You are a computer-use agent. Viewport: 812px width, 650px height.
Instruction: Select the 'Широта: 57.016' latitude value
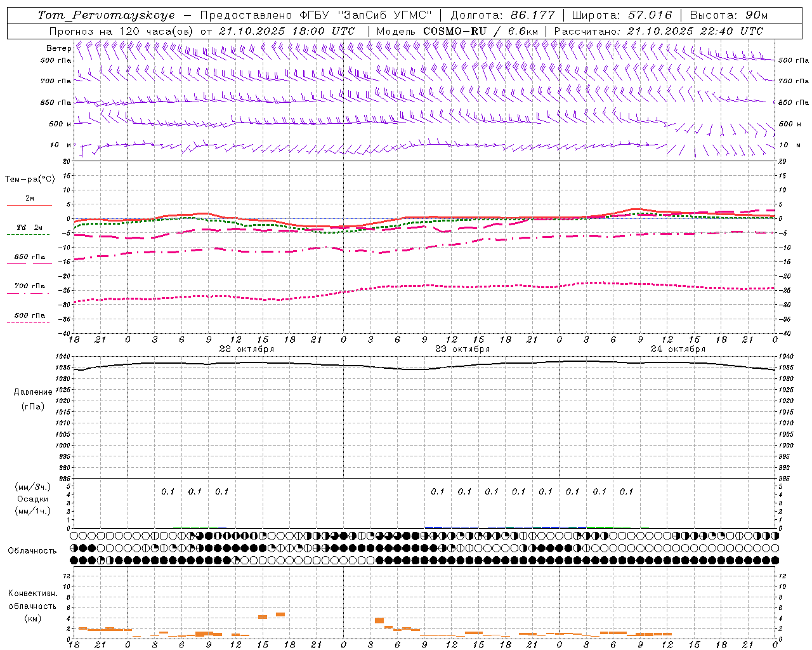[622, 15]
